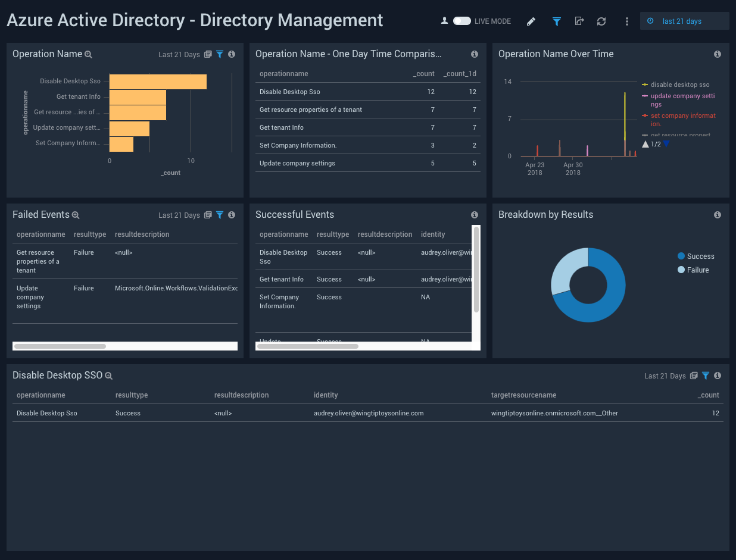Click the share/export icon in the top toolbar

pyautogui.click(x=579, y=21)
